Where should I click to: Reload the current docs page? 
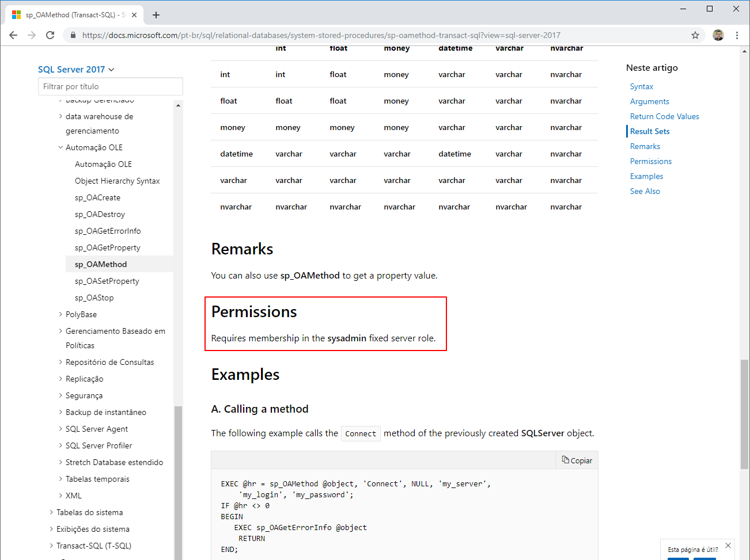pyautogui.click(x=50, y=35)
